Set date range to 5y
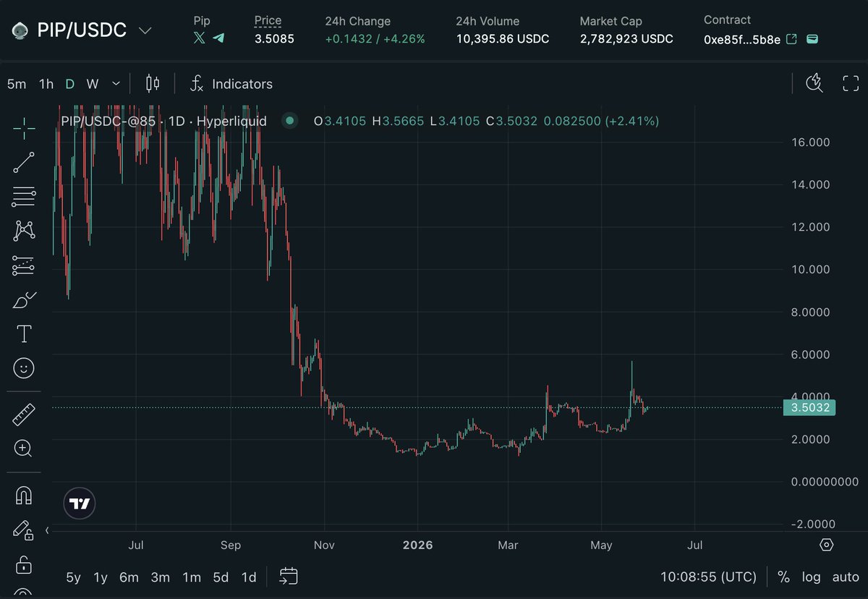 coord(73,577)
